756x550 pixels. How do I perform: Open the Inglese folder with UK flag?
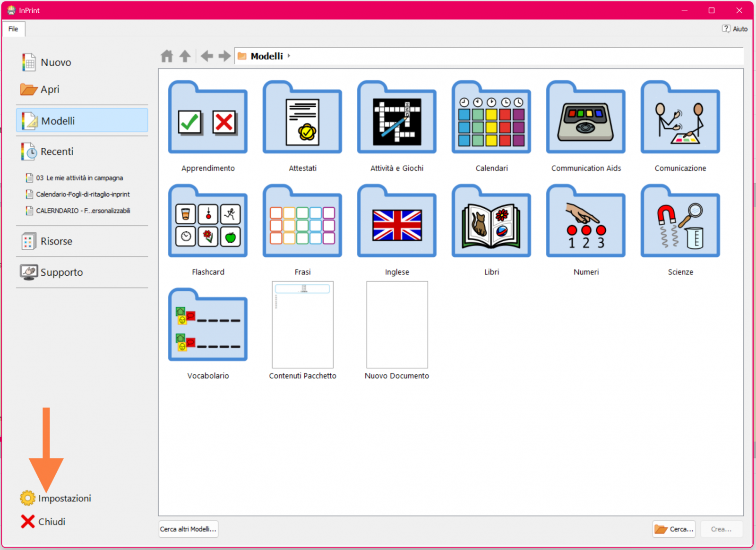pyautogui.click(x=397, y=221)
